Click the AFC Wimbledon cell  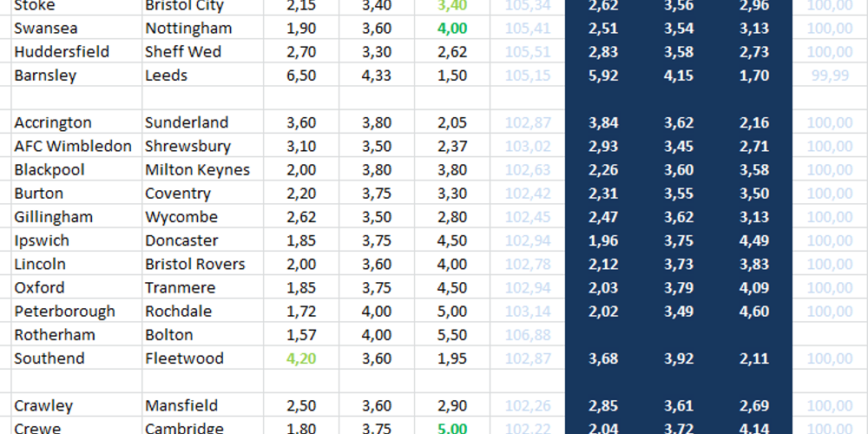(x=76, y=146)
